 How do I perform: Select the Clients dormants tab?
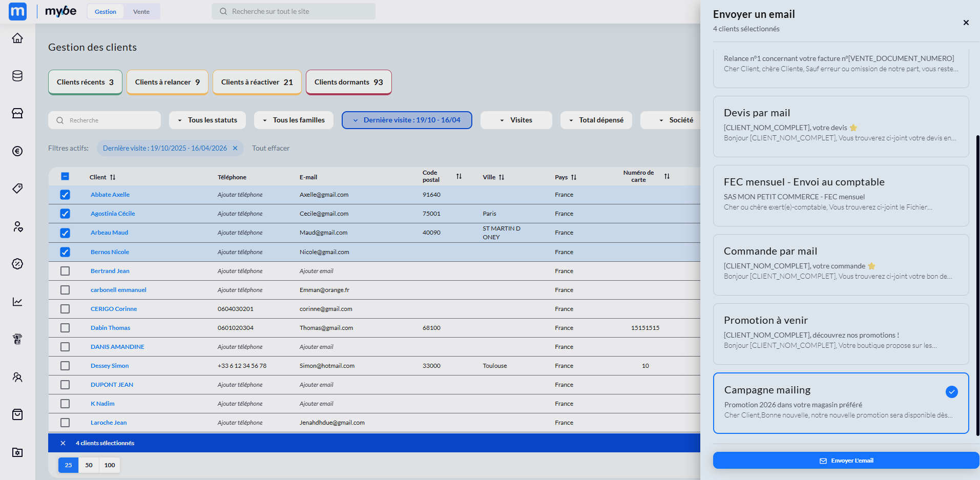coord(349,82)
